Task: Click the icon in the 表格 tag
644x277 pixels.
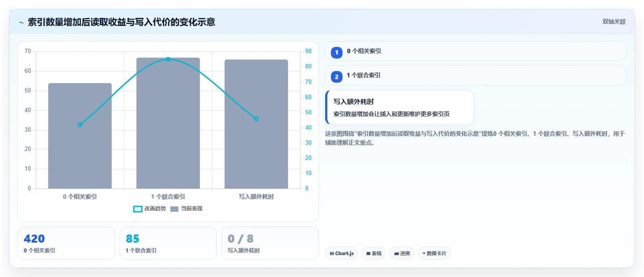Action: tap(368, 254)
